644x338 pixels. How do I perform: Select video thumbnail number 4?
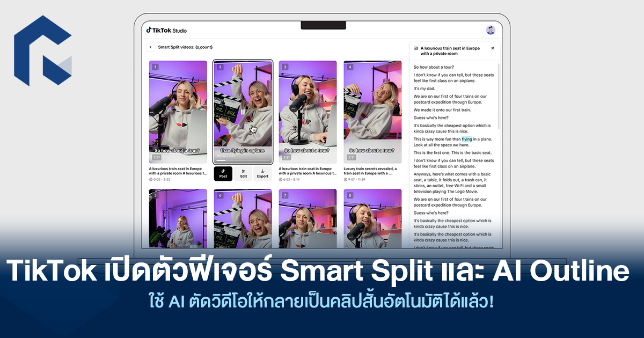click(x=372, y=112)
